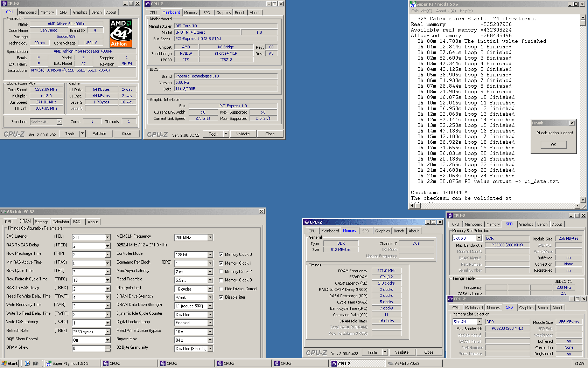Click Tools button in CPU-Z Mainboard window

pos(213,134)
